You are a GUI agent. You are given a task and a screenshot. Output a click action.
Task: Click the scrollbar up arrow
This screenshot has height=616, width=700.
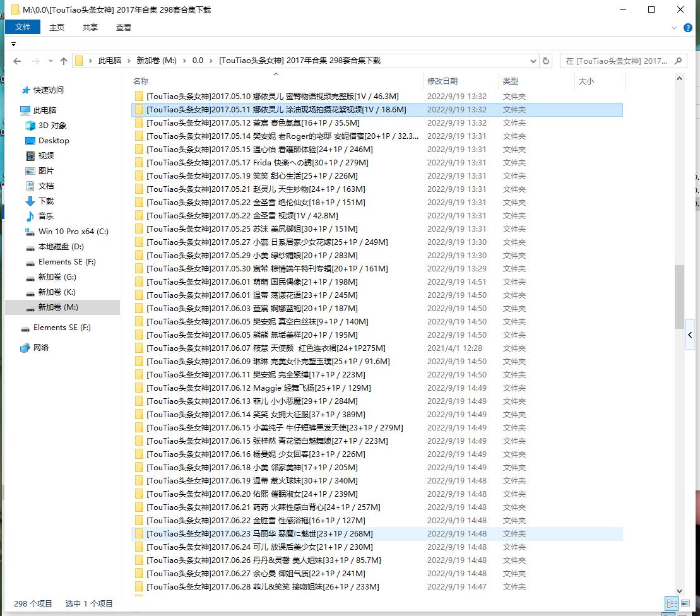point(679,79)
